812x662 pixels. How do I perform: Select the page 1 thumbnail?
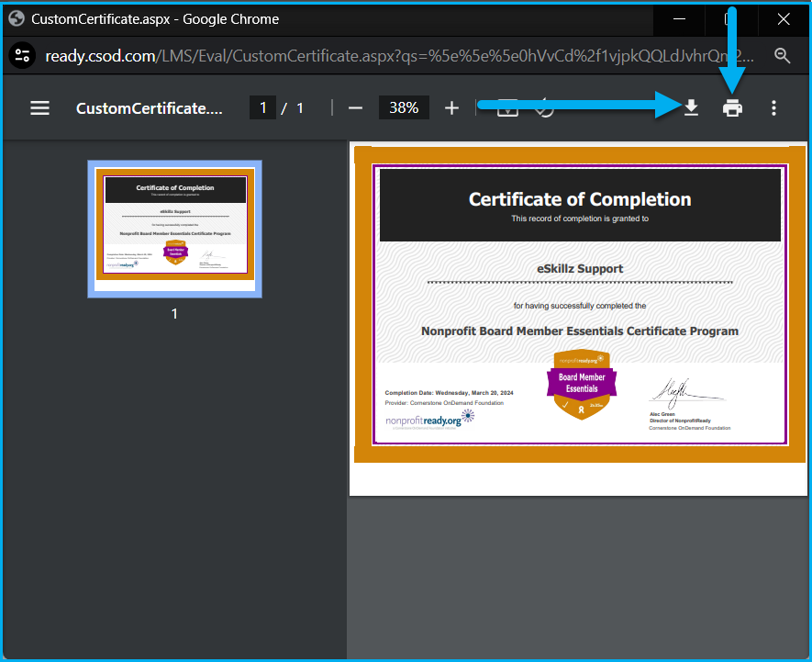[x=175, y=229]
